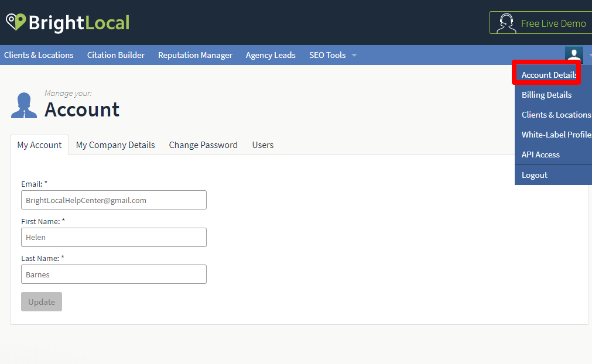Screen dimensions: 592x364
Task: Click the 'Manage your:' text
Action: point(68,93)
